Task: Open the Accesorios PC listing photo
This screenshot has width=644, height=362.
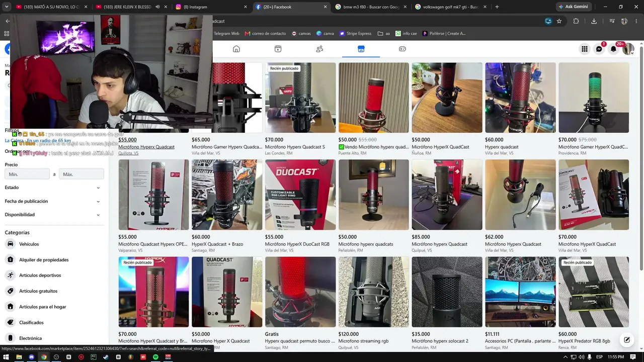Action: pyautogui.click(x=520, y=292)
